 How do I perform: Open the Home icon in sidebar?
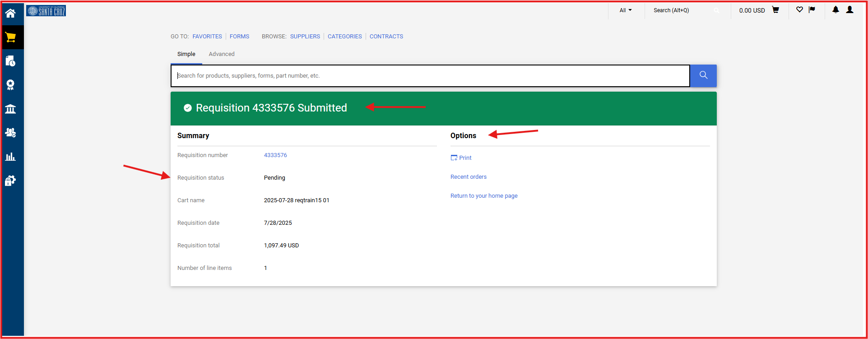point(10,13)
